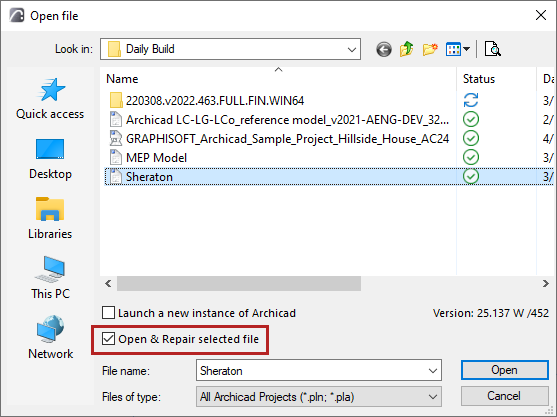This screenshot has width=557, height=417.
Task: Go back to last folder visited
Action: [384, 49]
